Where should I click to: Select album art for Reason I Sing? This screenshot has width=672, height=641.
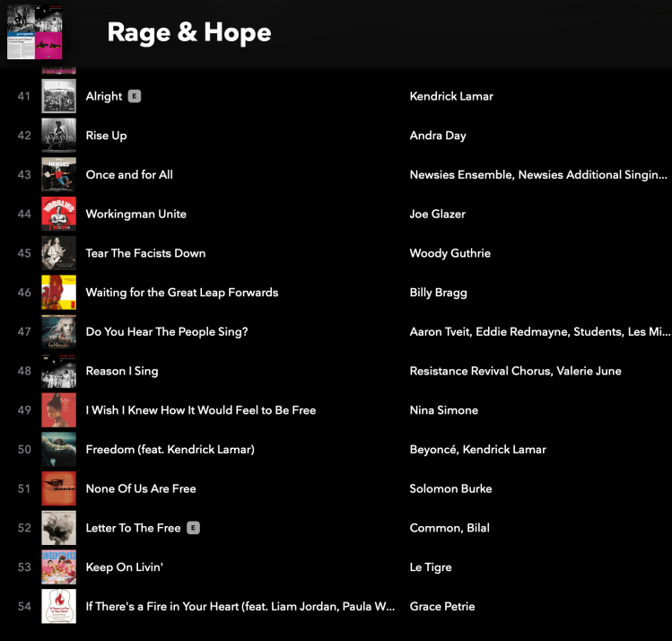[58, 371]
